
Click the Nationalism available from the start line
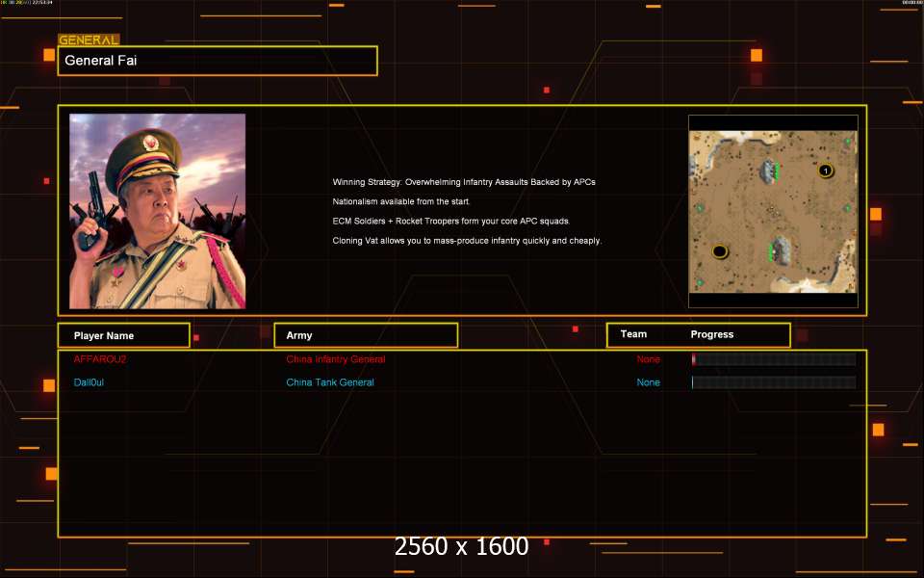coord(401,201)
